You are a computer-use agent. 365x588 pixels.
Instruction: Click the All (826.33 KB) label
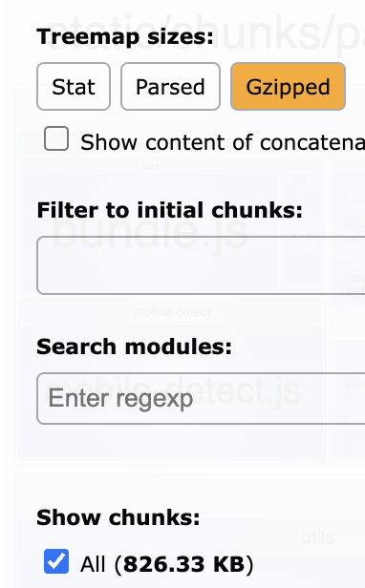pos(167,564)
